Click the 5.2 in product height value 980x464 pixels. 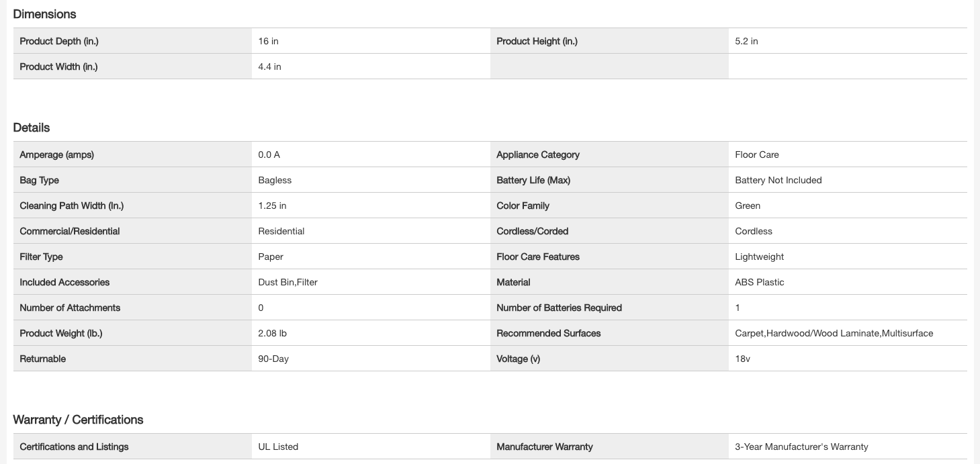coord(746,41)
